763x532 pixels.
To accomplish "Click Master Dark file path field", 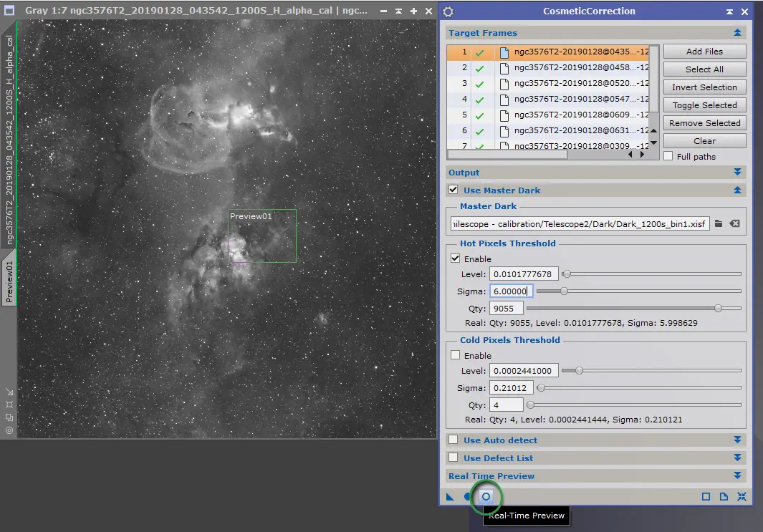I will click(580, 223).
